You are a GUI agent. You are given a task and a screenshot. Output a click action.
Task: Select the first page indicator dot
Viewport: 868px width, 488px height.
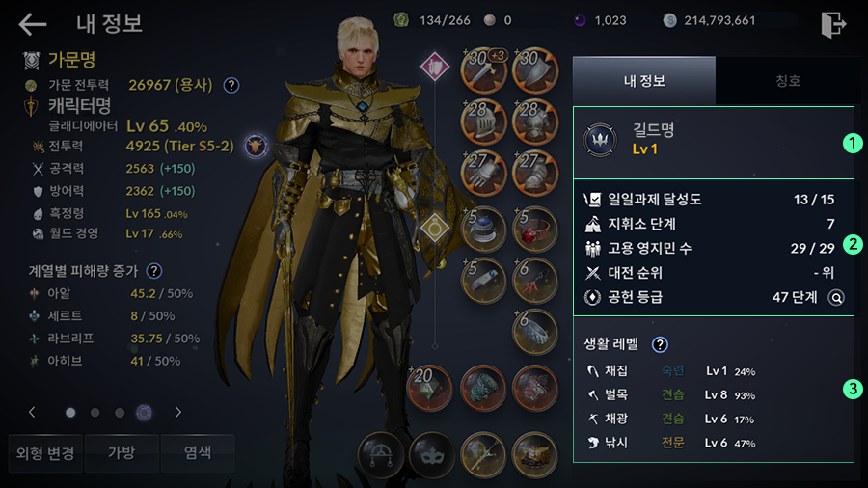(x=70, y=413)
